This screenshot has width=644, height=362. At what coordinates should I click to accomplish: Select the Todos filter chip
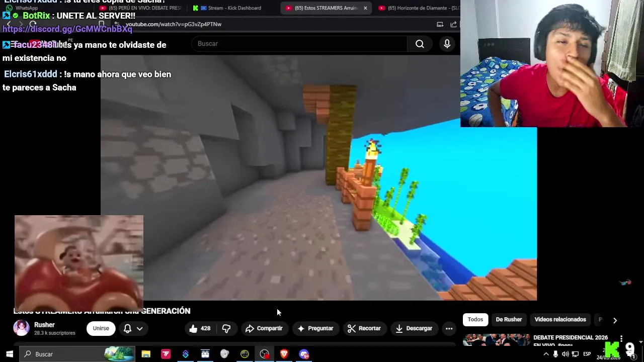pyautogui.click(x=475, y=319)
